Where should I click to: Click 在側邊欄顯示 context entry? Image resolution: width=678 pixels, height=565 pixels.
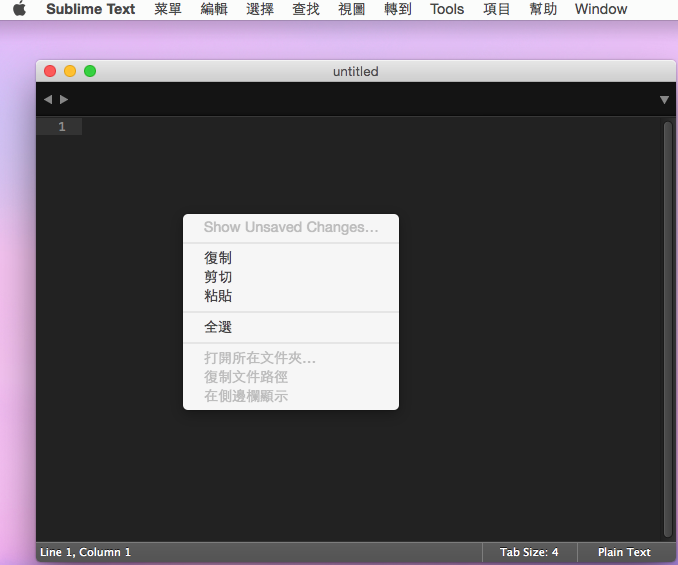(291, 396)
